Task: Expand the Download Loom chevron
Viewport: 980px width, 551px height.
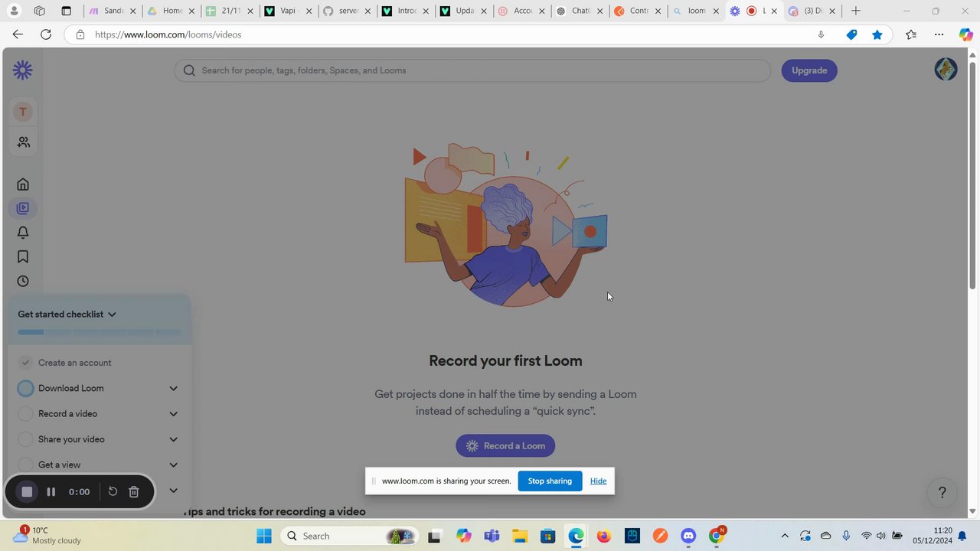Action: coord(174,389)
